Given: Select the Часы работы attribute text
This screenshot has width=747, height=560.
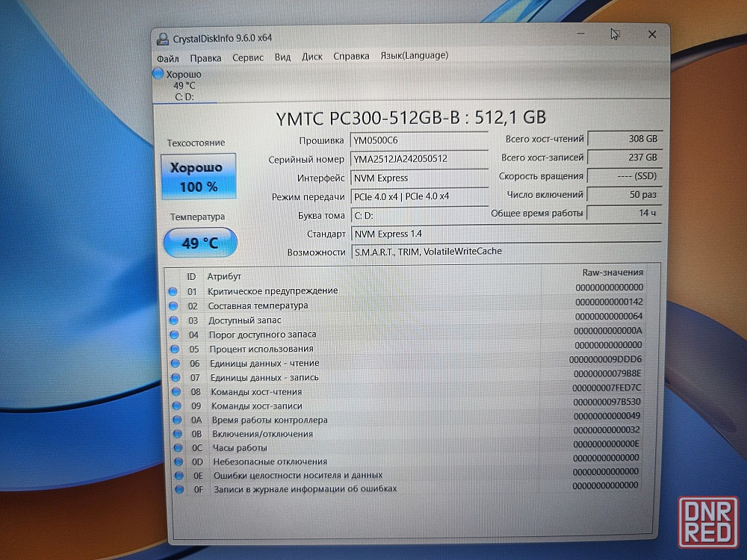Looking at the screenshot, I should click(240, 447).
